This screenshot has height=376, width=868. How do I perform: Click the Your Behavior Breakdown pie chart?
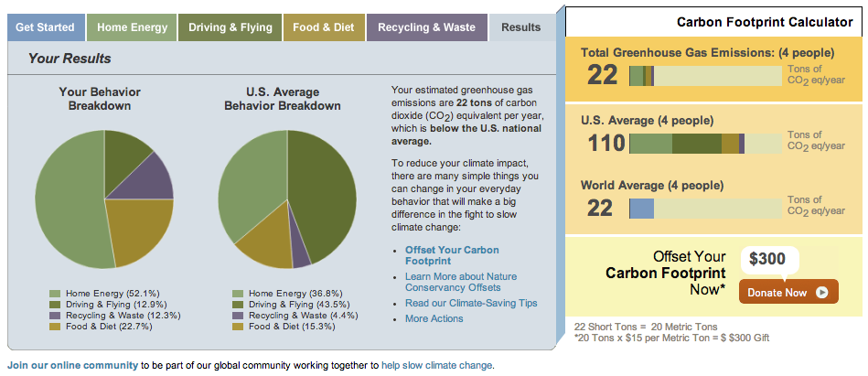point(104,197)
